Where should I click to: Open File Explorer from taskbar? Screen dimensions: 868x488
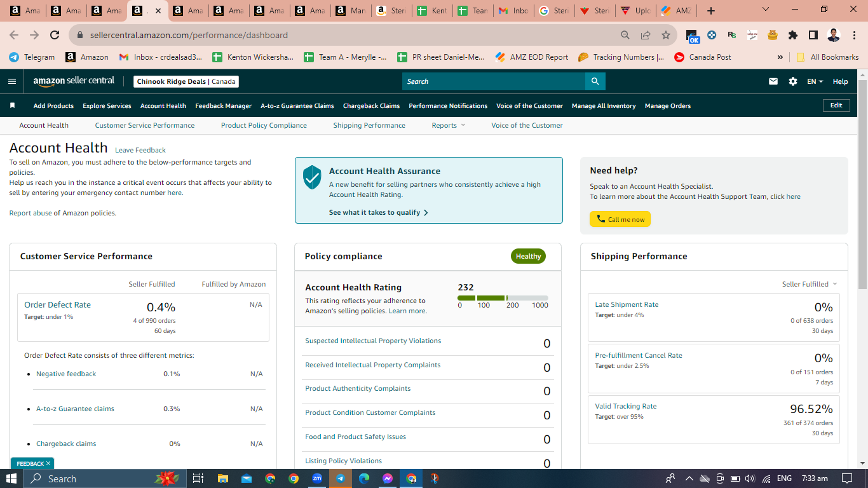(222, 478)
